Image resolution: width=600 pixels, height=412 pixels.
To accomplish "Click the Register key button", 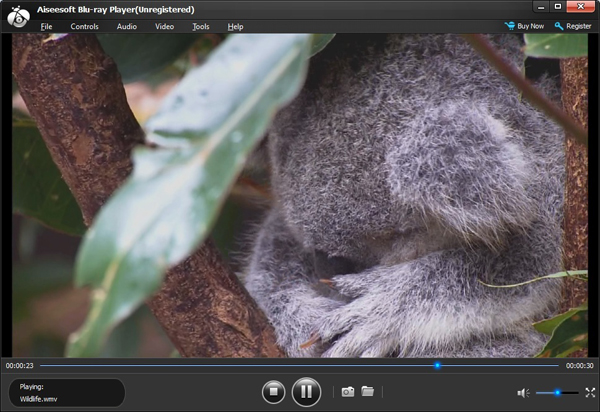I will coord(573,26).
